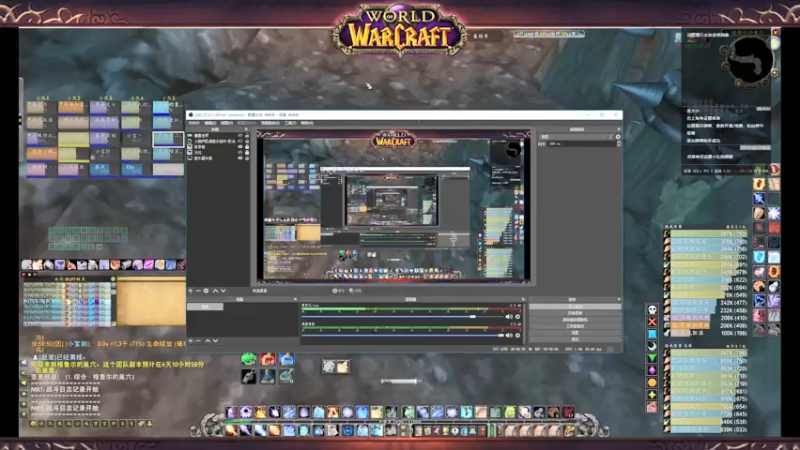800x450 pixels.
Task: Click the minimap tracking button
Action: pyautogui.click(x=724, y=50)
